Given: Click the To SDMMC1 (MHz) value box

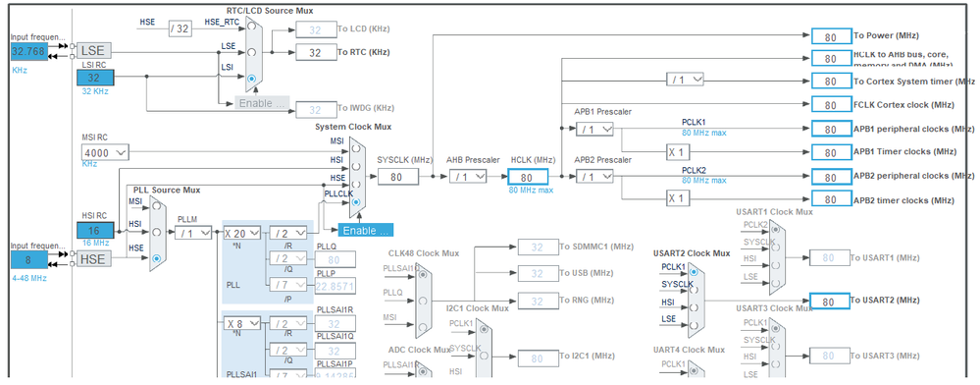Looking at the screenshot, I should pos(539,247).
